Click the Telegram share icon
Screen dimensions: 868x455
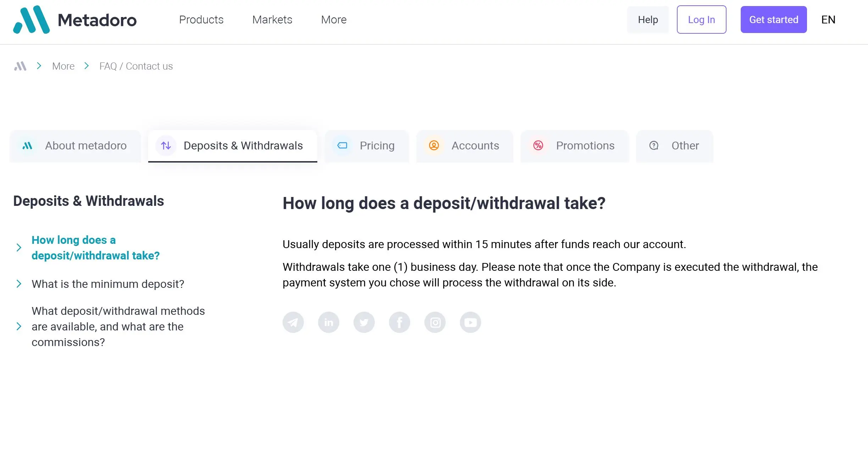(293, 322)
